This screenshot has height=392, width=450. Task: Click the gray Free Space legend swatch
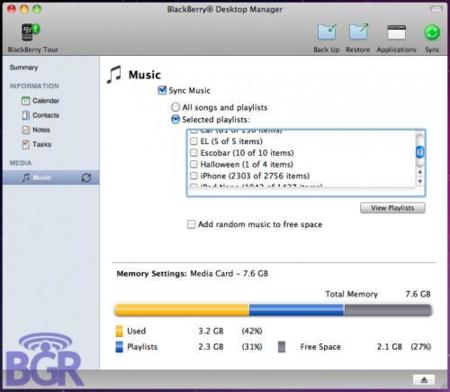click(282, 347)
